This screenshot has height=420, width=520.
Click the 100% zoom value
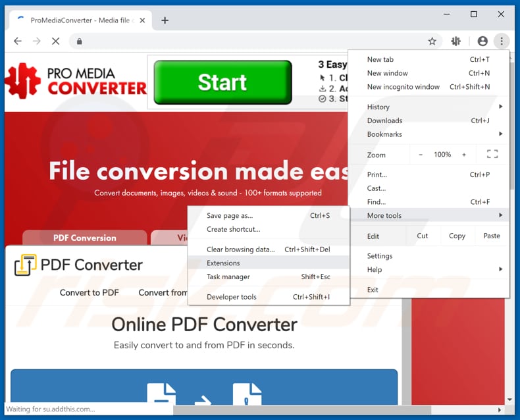(x=442, y=155)
